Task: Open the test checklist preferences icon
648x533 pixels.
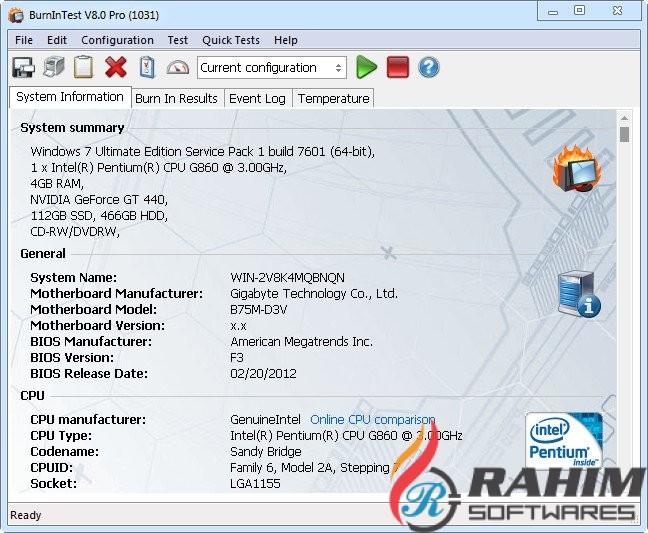Action: 147,68
